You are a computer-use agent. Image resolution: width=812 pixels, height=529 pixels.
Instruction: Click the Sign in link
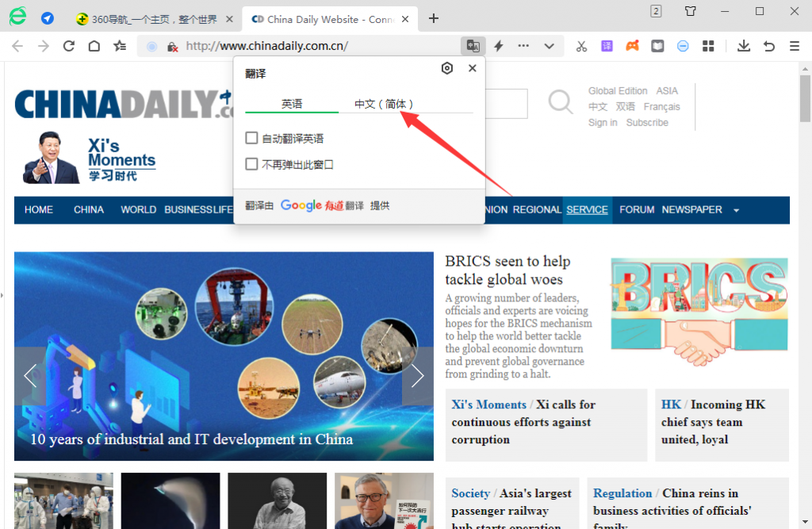click(x=603, y=123)
